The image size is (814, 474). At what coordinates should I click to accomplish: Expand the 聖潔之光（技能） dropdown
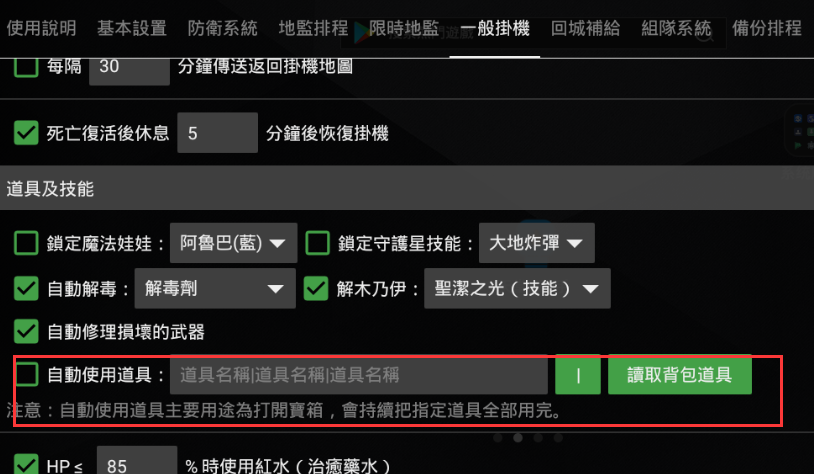point(517,289)
